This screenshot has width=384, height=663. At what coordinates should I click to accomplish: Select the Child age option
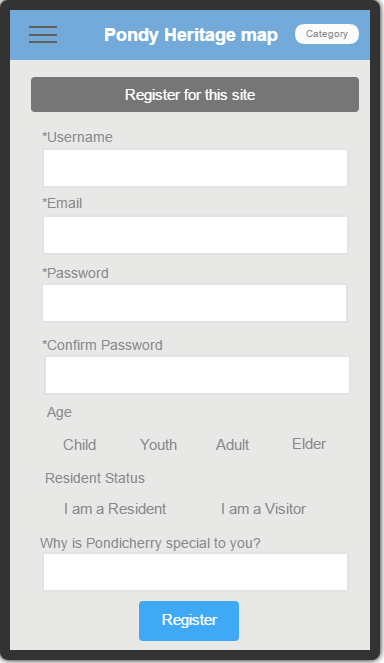(80, 445)
